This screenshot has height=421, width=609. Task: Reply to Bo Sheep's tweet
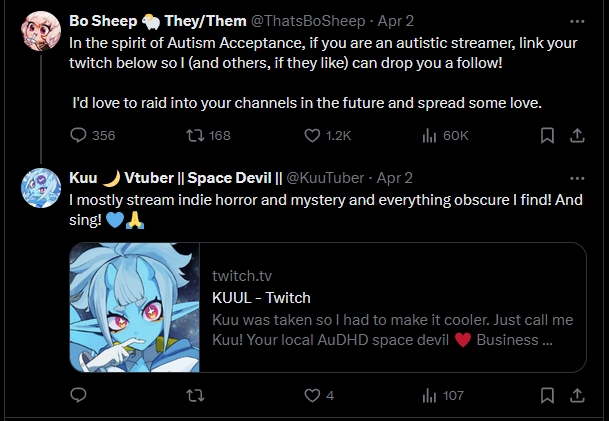point(80,135)
